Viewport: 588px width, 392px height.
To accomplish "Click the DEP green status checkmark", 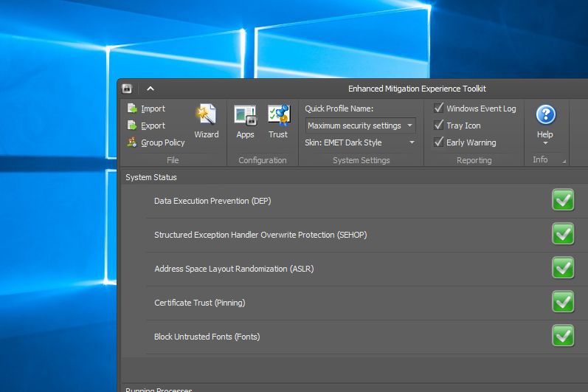I will coord(563,200).
